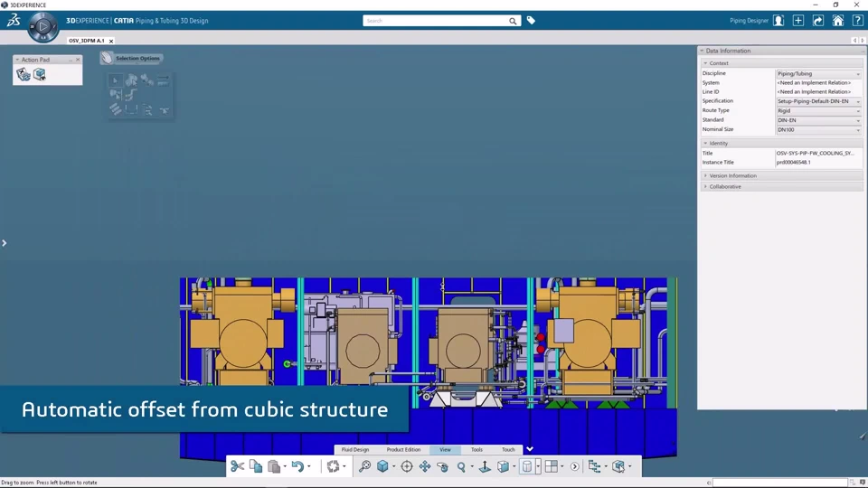This screenshot has width=868, height=488.
Task: Close the Action Pad panel
Action: 78,60
